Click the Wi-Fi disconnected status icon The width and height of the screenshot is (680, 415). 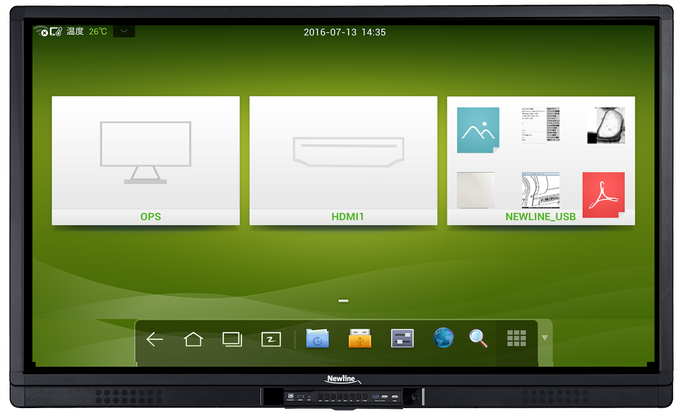coord(42,31)
